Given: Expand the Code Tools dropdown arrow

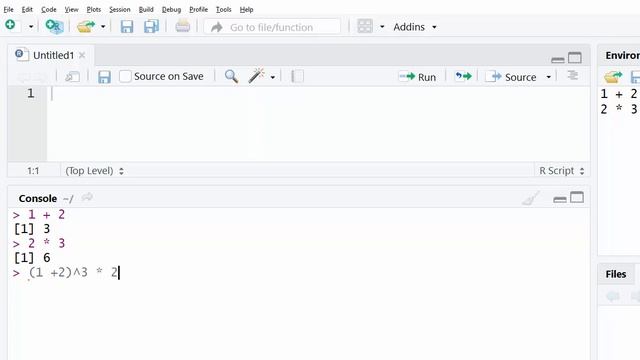Looking at the screenshot, I should coord(273,77).
